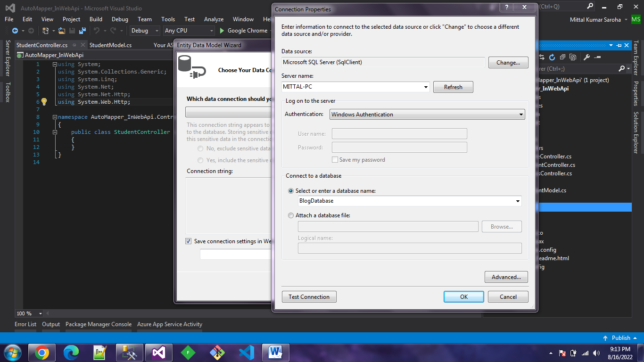Open the Solution Explorer window position dropdown arrow
This screenshot has height=362, width=644.
click(x=611, y=45)
